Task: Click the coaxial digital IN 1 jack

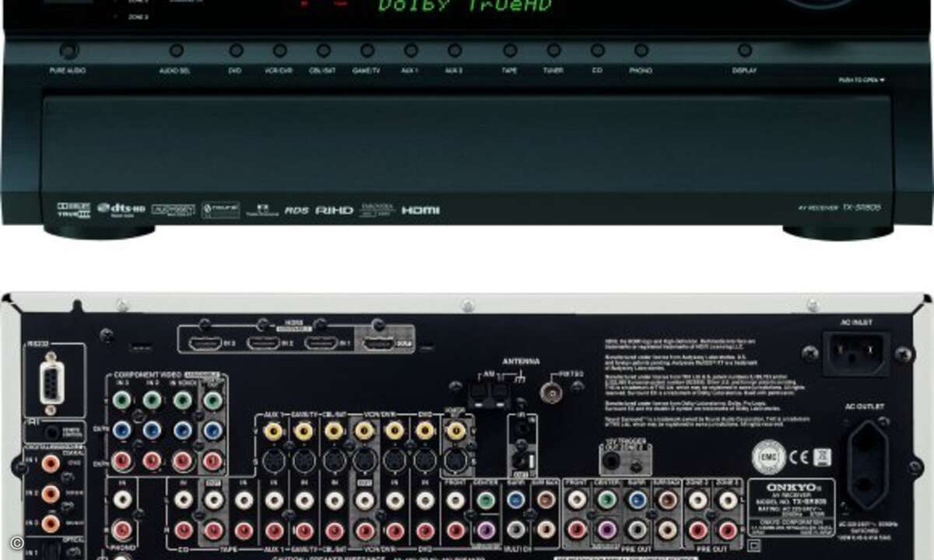Action: point(51,464)
